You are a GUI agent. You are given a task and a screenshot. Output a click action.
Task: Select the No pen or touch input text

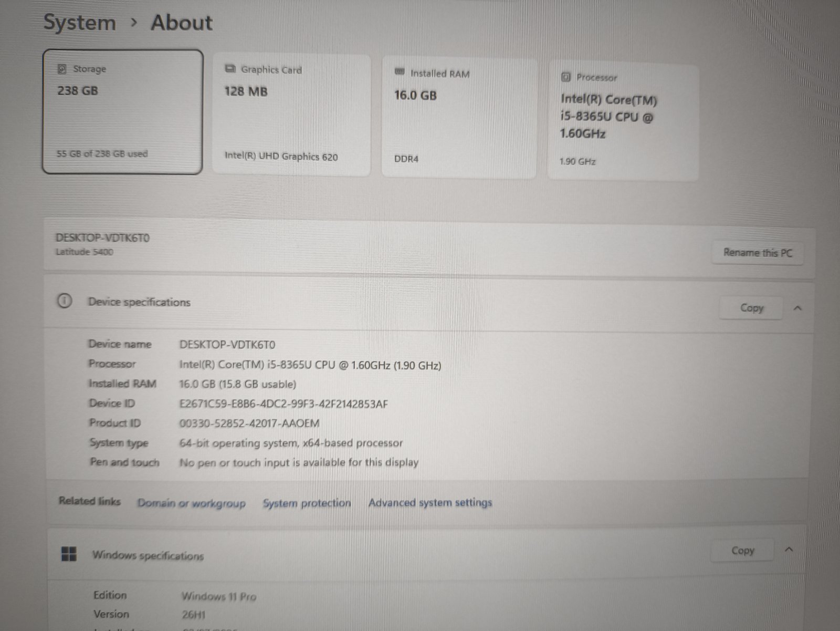point(299,463)
